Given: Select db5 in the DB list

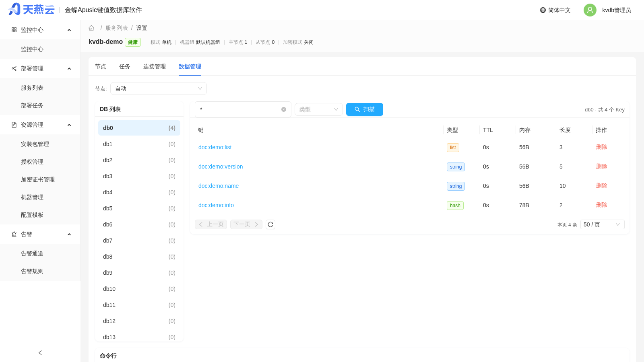Looking at the screenshot, I should tap(139, 208).
